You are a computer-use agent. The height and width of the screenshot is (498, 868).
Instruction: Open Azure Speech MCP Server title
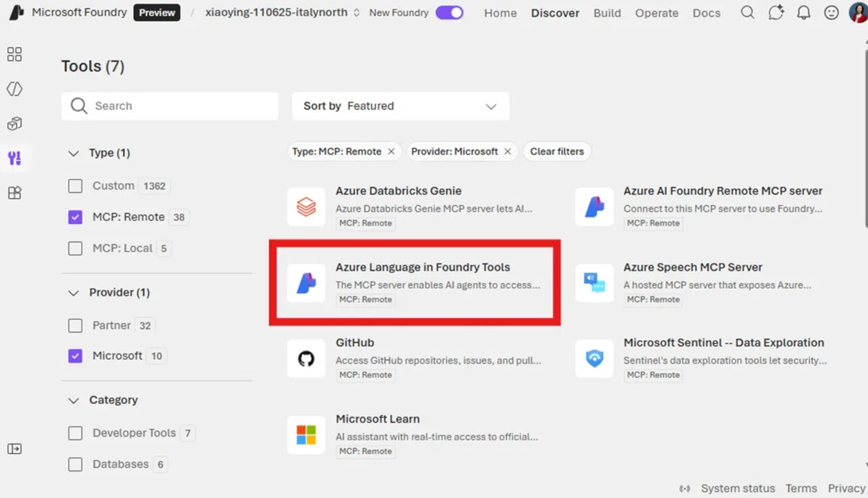(693, 267)
